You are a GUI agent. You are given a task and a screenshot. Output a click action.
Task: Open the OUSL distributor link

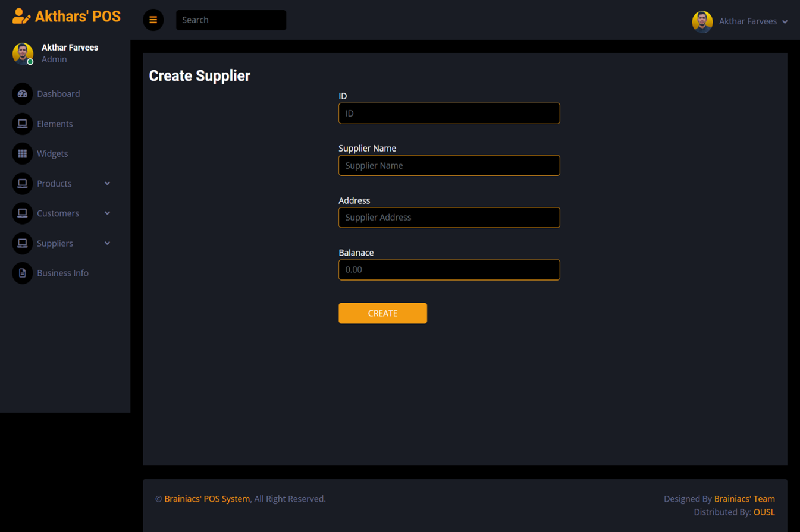pyautogui.click(x=764, y=512)
